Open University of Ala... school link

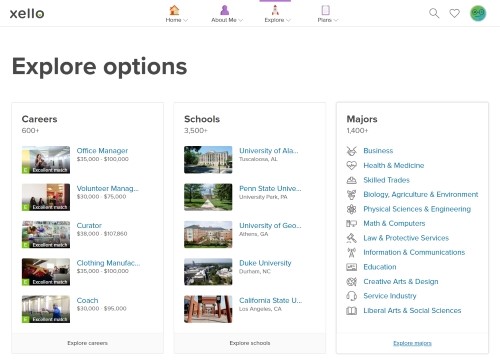pyautogui.click(x=269, y=151)
